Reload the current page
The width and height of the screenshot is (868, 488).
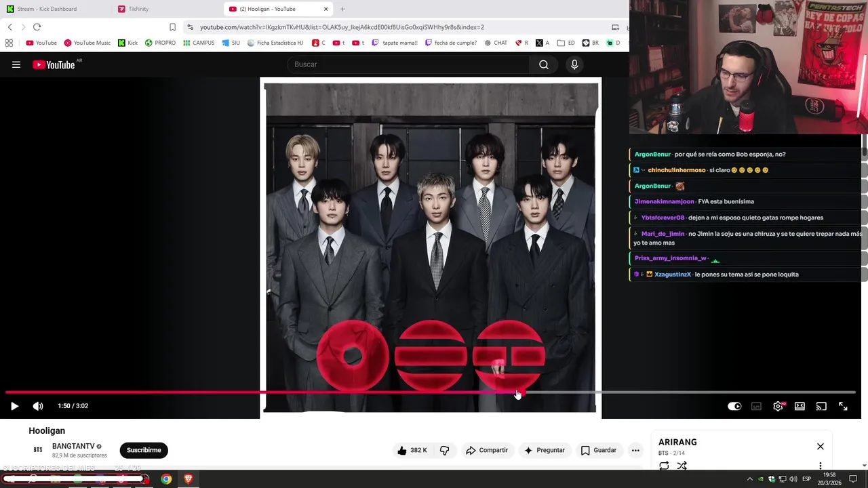click(x=37, y=27)
